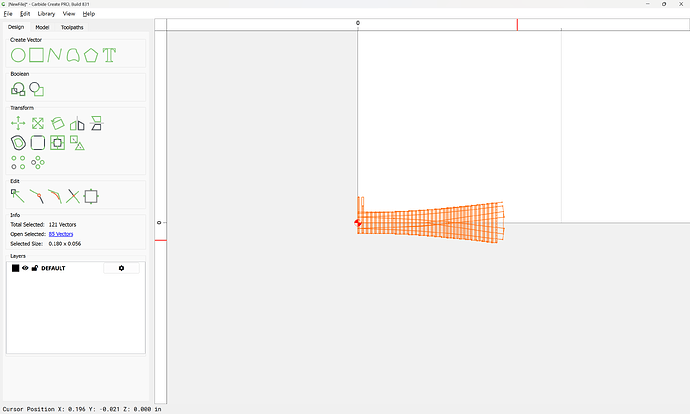
Task: Switch to the Toolpaths tab
Action: click(72, 27)
